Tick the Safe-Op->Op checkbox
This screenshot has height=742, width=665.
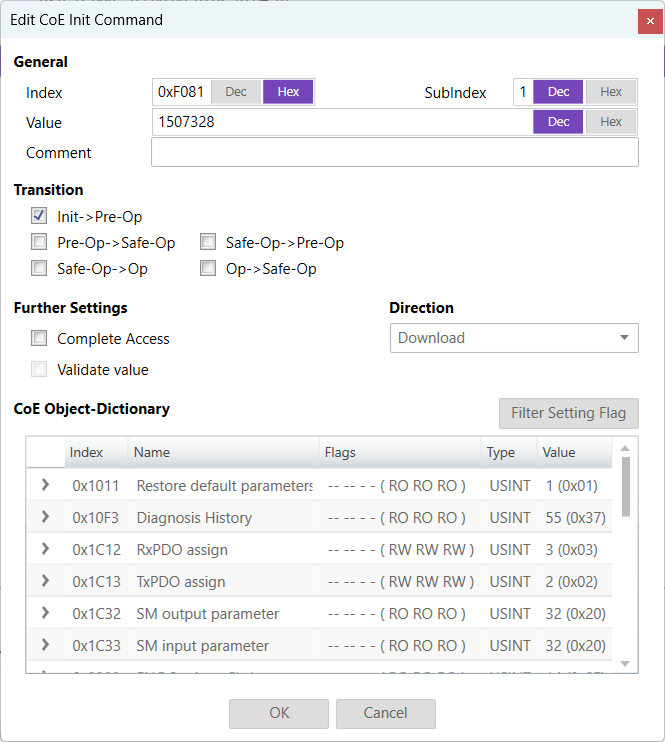pos(39,268)
